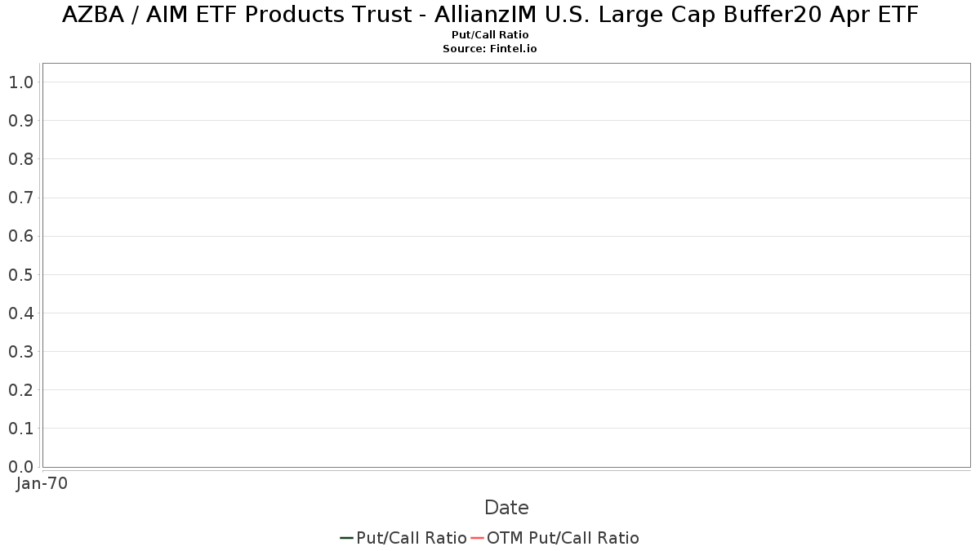Click the 0.0 y-axis label

point(20,467)
